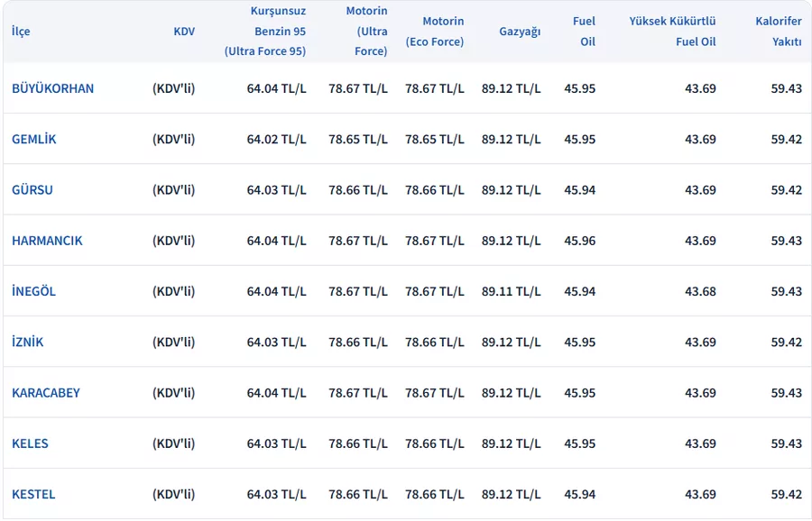The width and height of the screenshot is (812, 521).
Task: Select the KELES district link
Action: (x=30, y=443)
